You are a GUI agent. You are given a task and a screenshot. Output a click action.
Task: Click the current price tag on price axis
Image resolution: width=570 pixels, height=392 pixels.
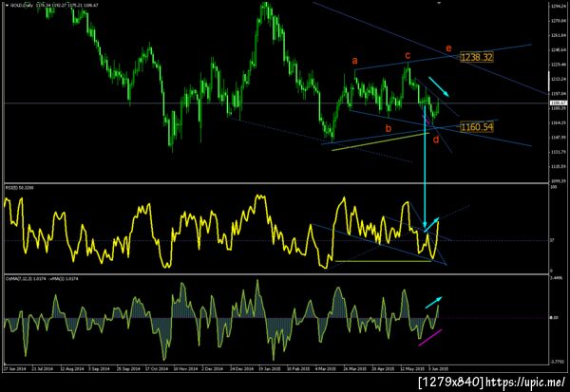tap(557, 103)
